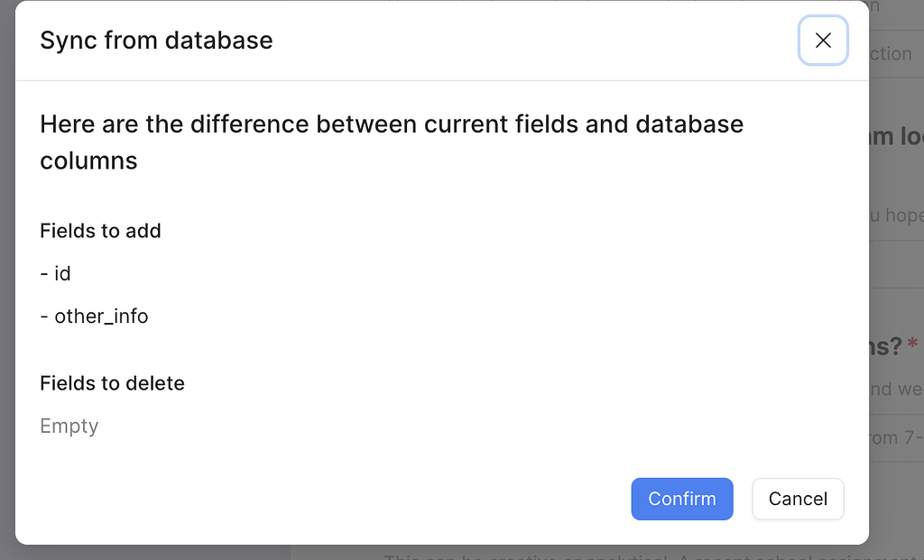
Task: Click the 'Fields to delete' section heading
Action: point(112,383)
